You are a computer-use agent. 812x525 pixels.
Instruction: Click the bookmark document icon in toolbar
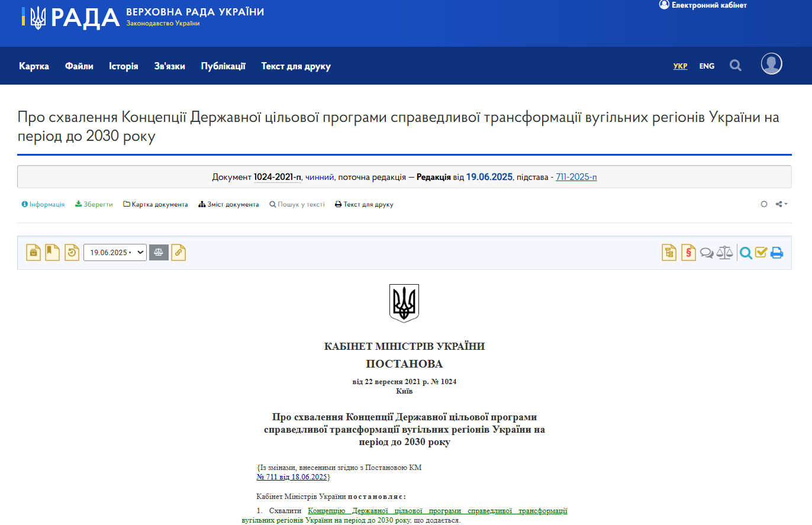53,253
